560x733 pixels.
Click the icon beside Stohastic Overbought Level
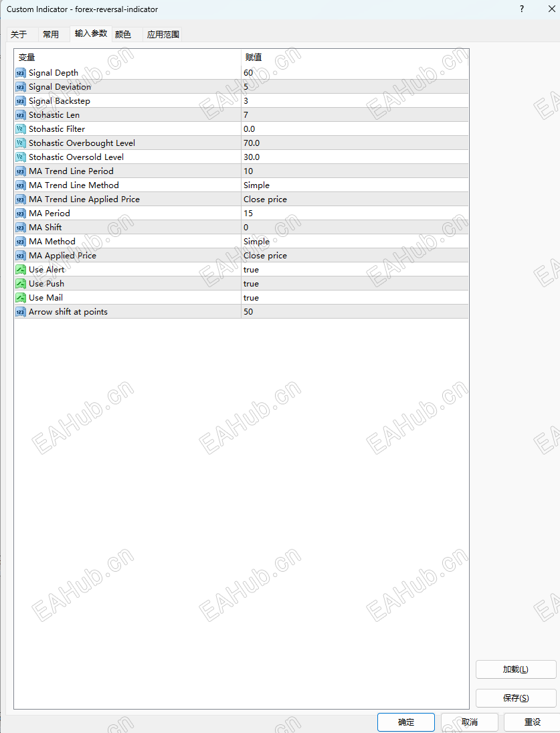(x=21, y=143)
